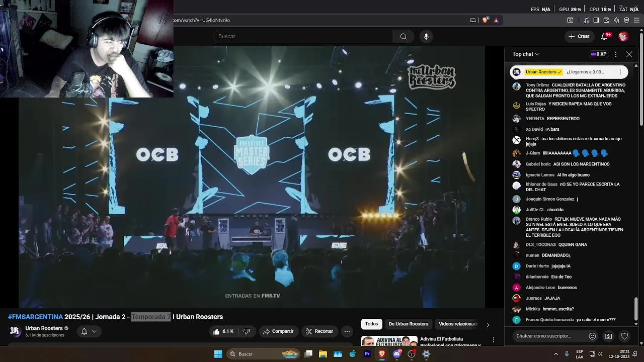
Task: Open options for pinned Urban Roosters message
Action: pyautogui.click(x=620, y=72)
